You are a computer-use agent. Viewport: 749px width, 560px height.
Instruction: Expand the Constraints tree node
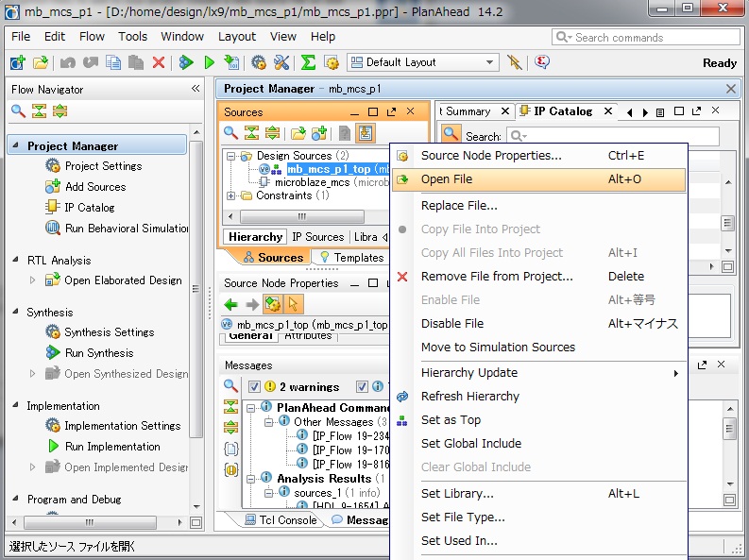231,195
